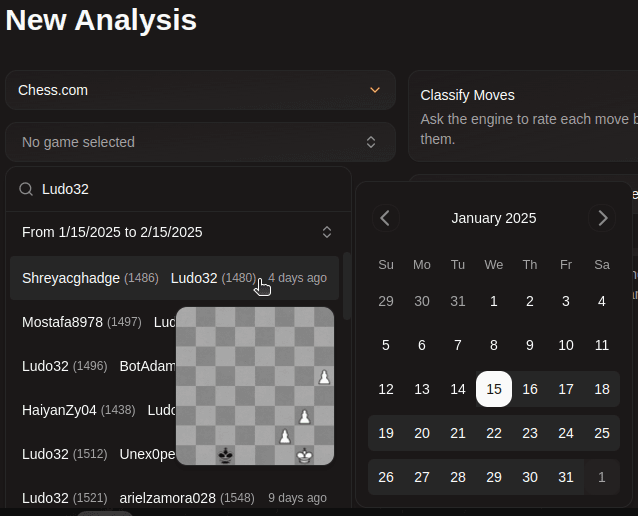Select January 15 in calendar

tap(494, 389)
